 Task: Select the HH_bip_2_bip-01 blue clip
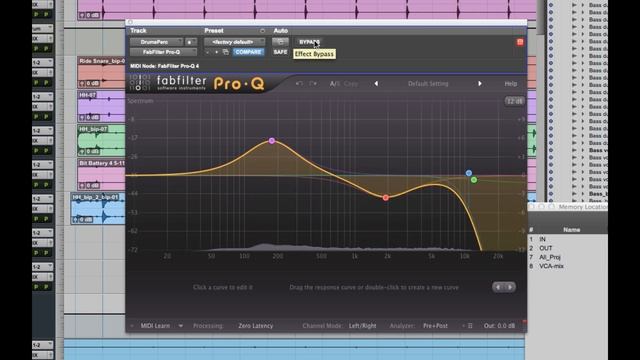pos(98,209)
